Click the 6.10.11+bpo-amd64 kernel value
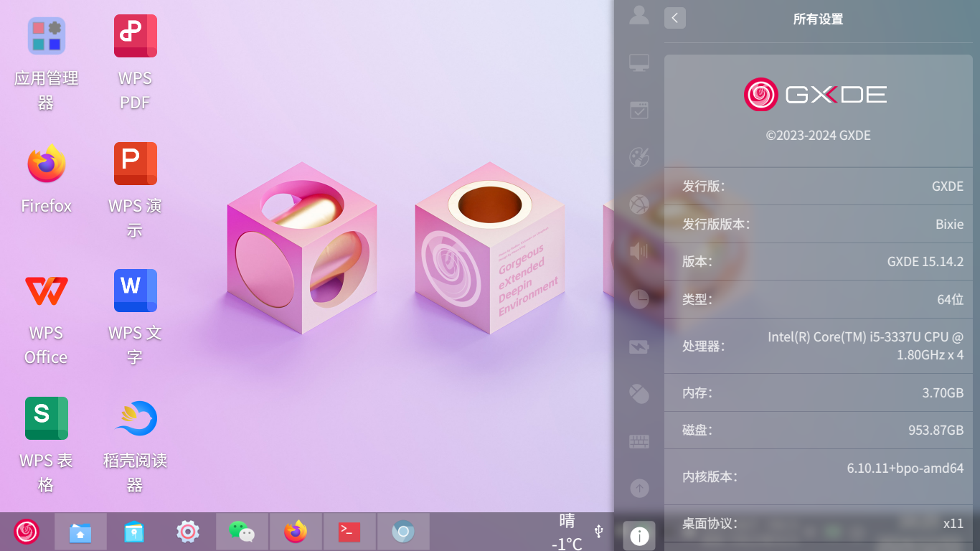The height and width of the screenshot is (551, 980). (x=905, y=468)
